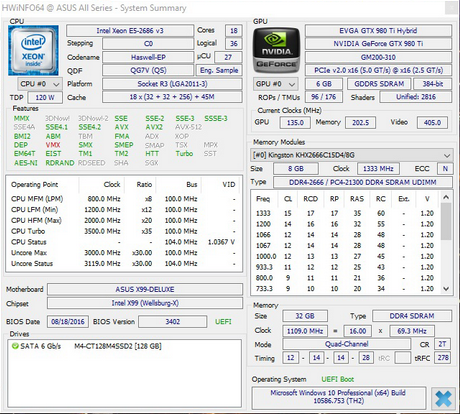Image resolution: width=460 pixels, height=414 pixels.
Task: Select the 933.3 frequency timing row
Action: pyautogui.click(x=345, y=267)
